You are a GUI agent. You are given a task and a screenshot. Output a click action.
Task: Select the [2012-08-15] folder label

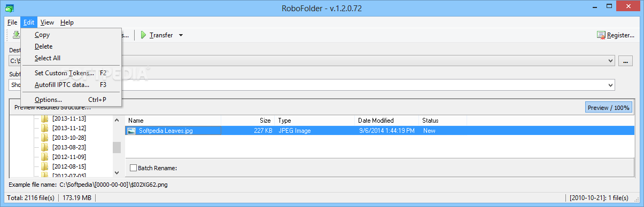point(68,166)
